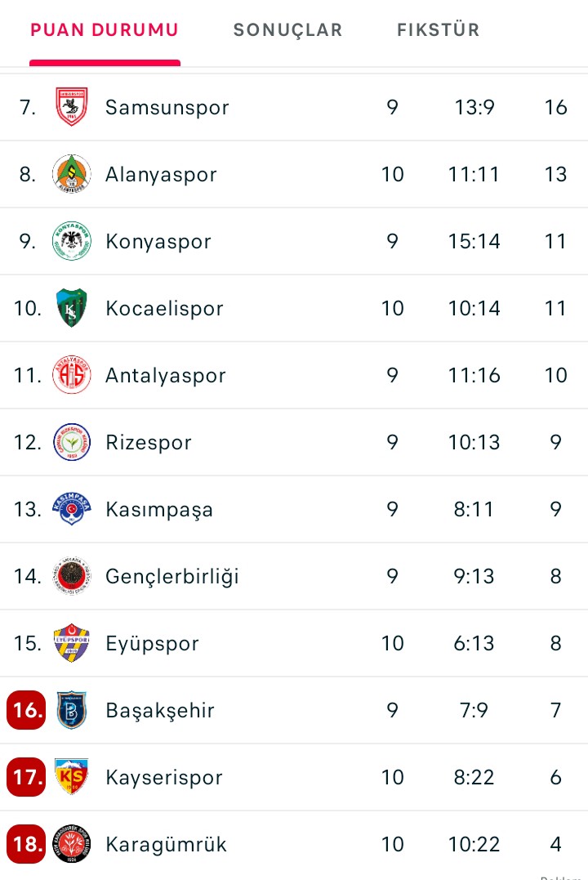588x880 pixels.
Task: Tap the red 16th position badge
Action: coord(27,710)
